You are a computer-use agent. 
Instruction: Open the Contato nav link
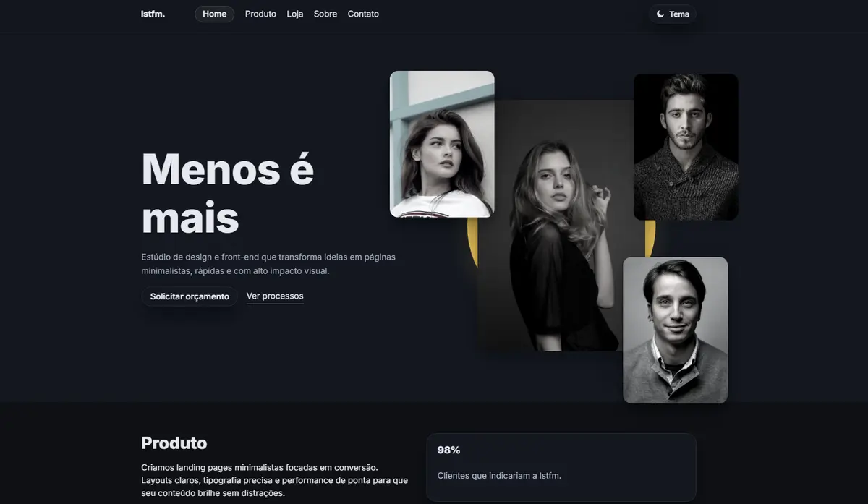tap(363, 14)
